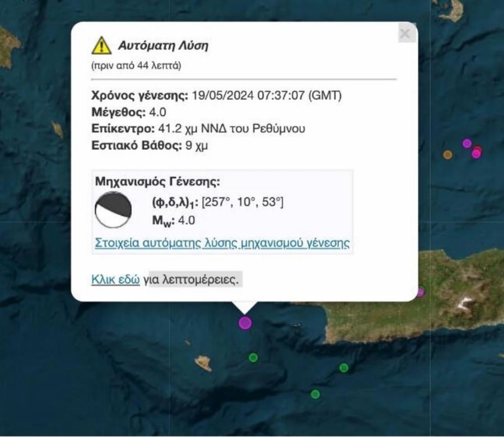The height and width of the screenshot is (437, 504).
Task: Click the magenta marker on western Crete coast
Action: (x=421, y=291)
